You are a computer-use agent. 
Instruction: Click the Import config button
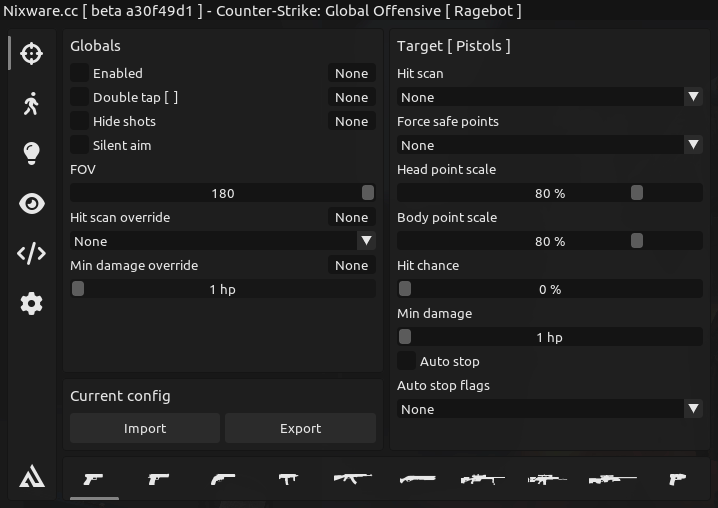[145, 428]
